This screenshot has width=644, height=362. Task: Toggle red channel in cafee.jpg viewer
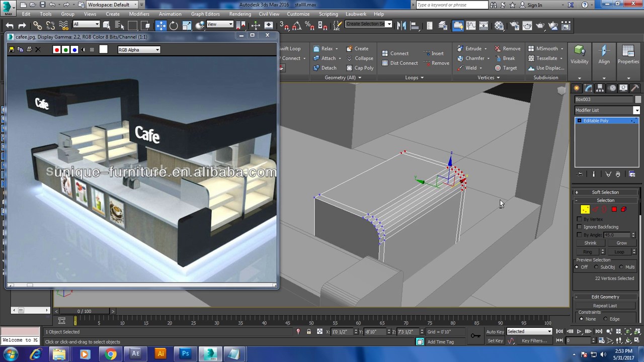[56, 50]
